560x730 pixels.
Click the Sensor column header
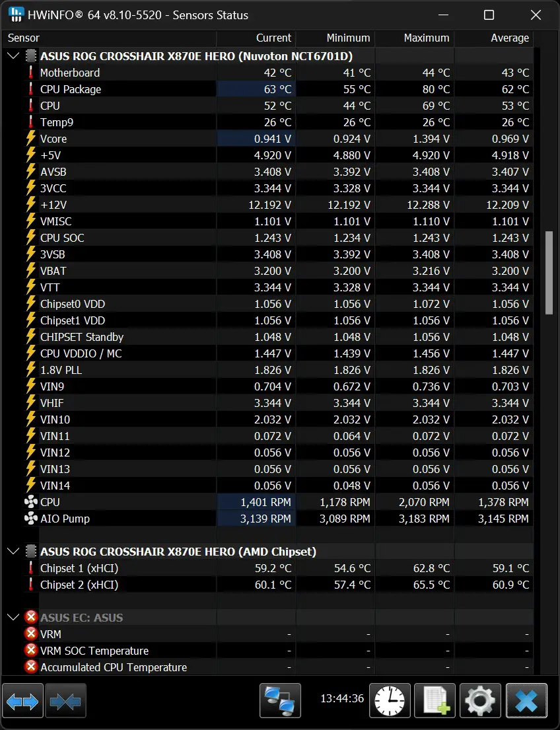tap(24, 38)
